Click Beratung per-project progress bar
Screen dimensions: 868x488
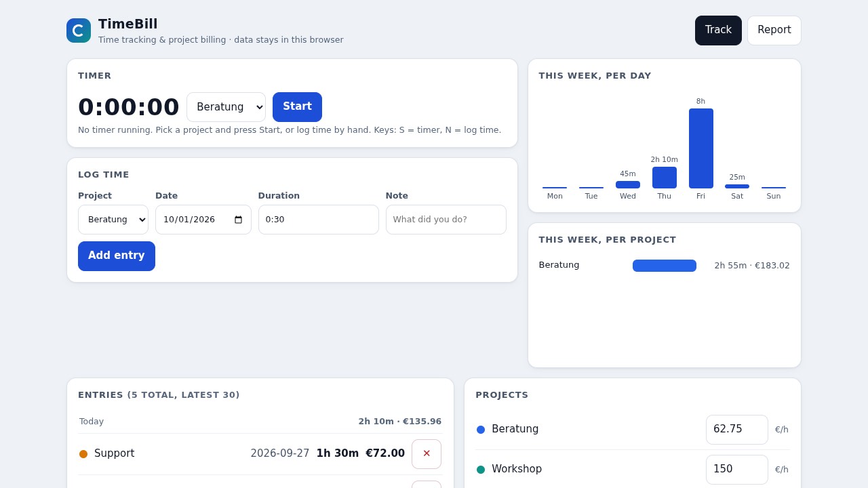tap(665, 266)
